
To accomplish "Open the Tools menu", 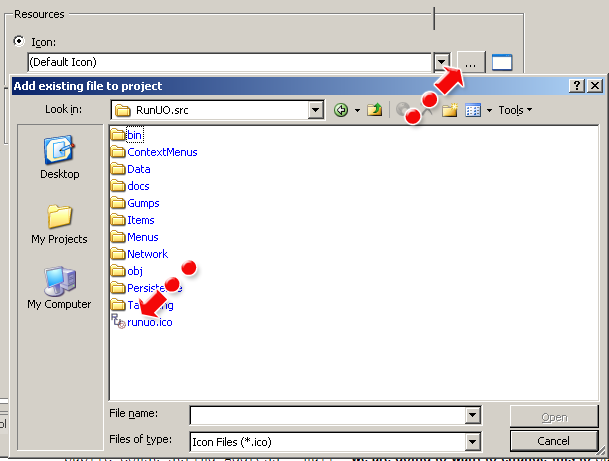I will (x=515, y=110).
